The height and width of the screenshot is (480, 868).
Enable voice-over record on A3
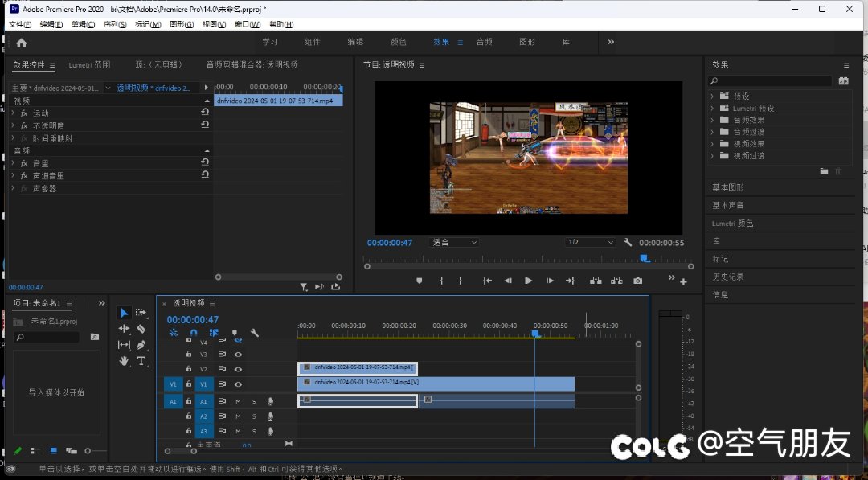click(270, 431)
